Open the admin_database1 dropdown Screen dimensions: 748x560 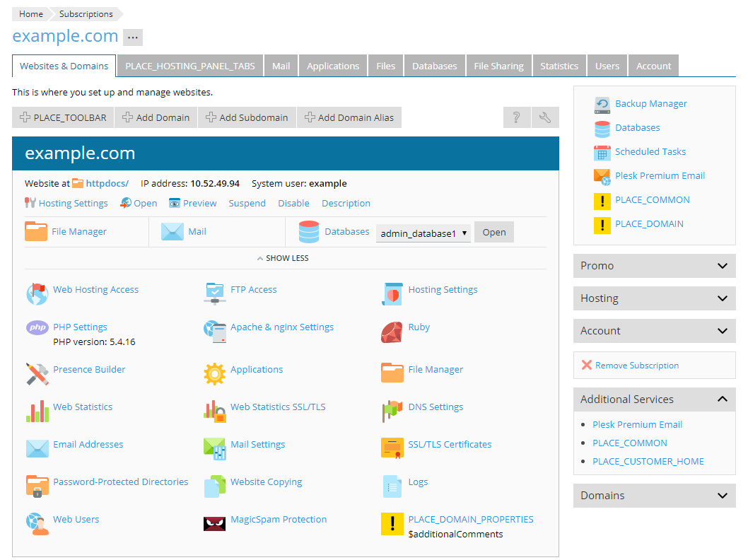(423, 233)
